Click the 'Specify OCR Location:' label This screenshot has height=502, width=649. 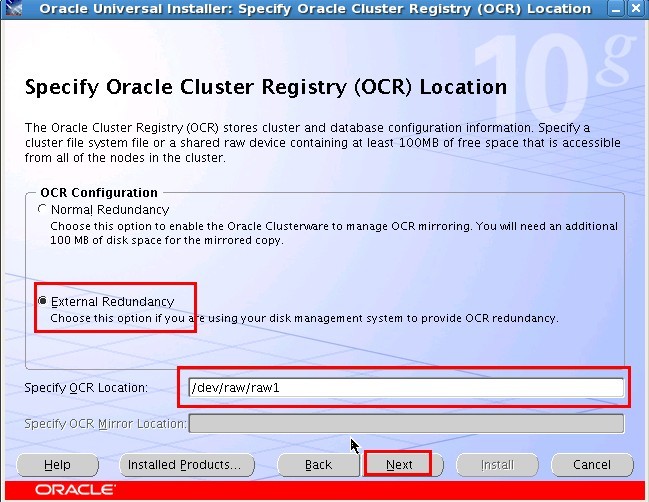click(86, 388)
